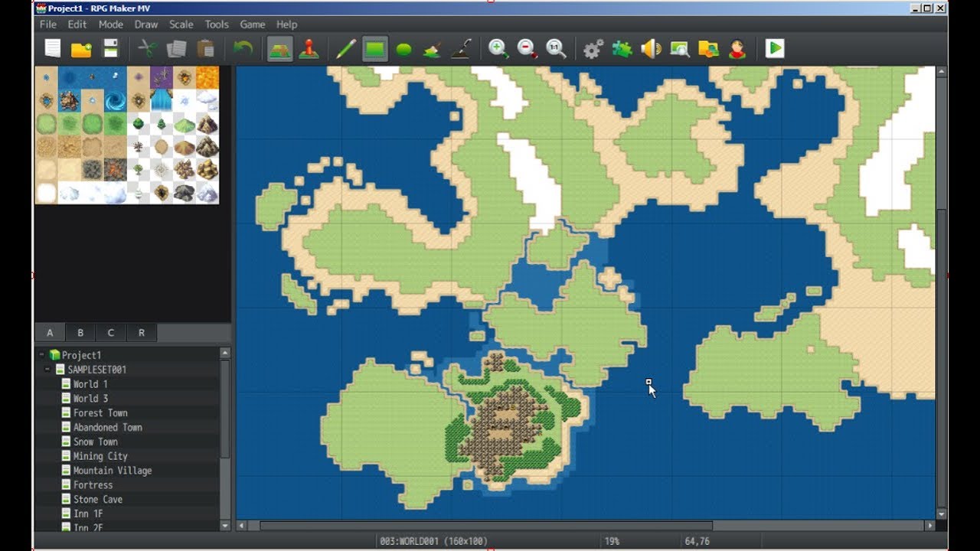Open the Draw menu
This screenshot has width=980, height=551.
coord(146,24)
